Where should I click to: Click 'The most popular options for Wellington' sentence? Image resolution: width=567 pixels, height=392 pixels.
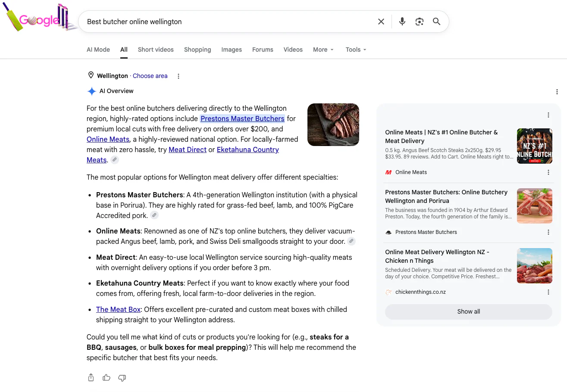213,177
